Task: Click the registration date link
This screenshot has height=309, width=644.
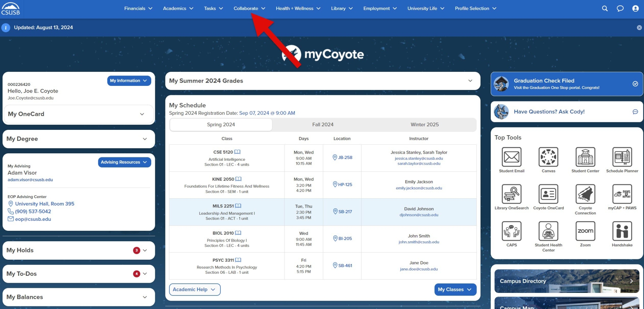Action: point(267,113)
